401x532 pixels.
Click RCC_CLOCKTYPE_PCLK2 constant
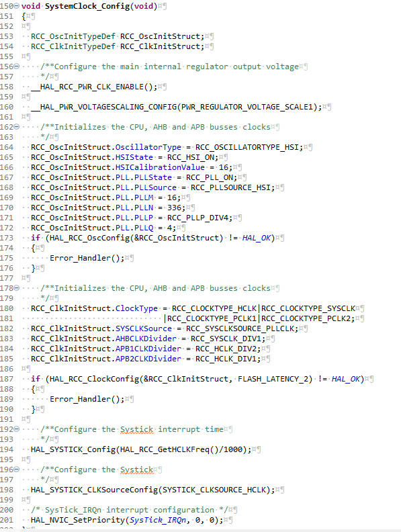click(306, 318)
